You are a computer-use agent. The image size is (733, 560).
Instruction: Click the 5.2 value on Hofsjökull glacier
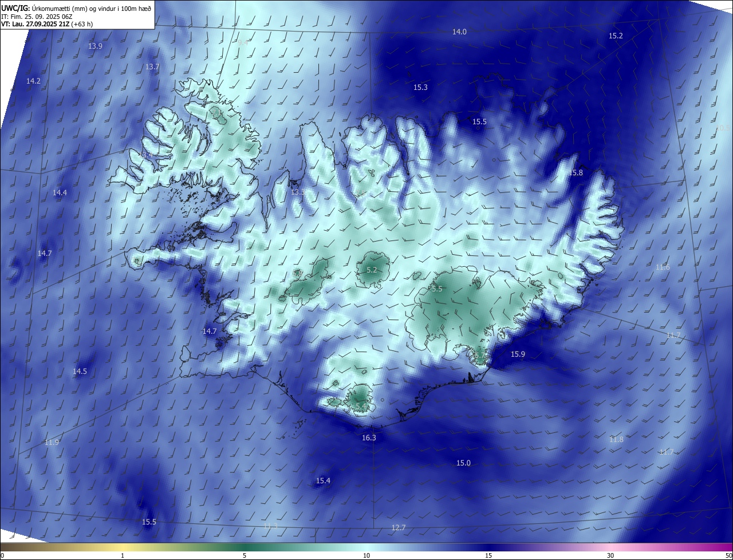[372, 270]
